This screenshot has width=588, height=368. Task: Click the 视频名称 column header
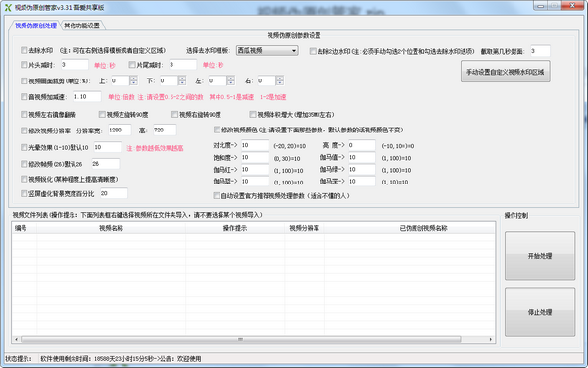pyautogui.click(x=111, y=228)
